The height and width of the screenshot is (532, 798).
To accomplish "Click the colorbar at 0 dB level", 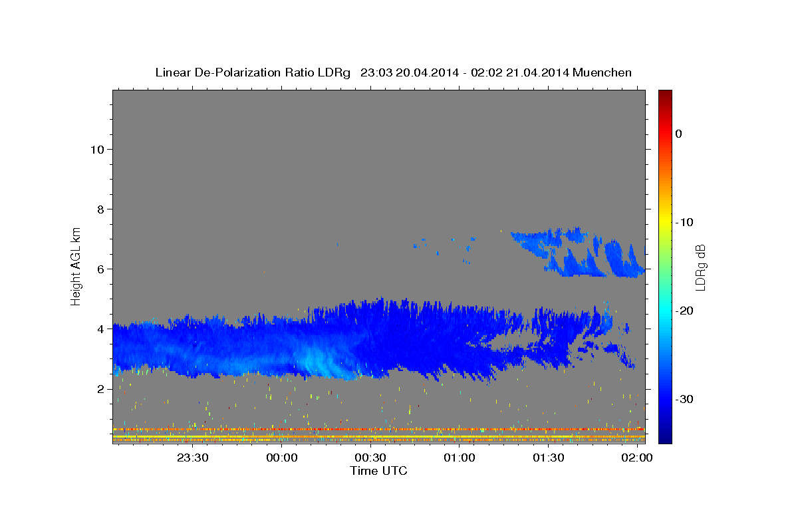I will pyautogui.click(x=665, y=134).
